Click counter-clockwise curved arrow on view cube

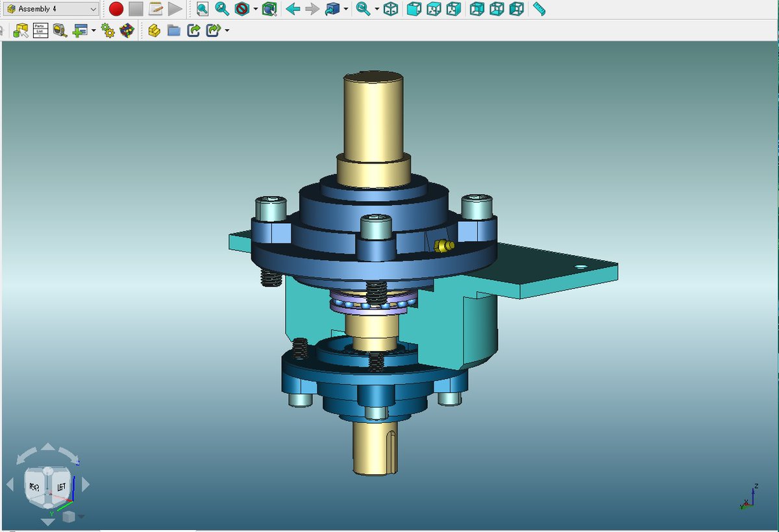click(25, 457)
